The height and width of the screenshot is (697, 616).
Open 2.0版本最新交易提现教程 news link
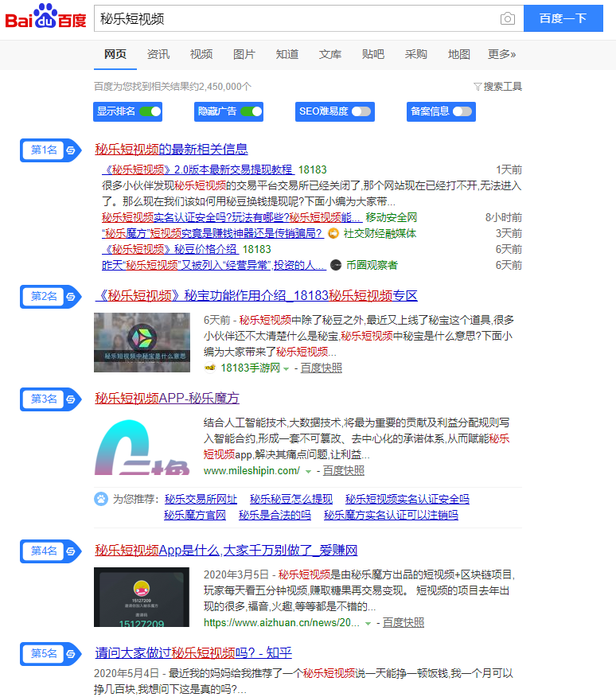(x=198, y=169)
